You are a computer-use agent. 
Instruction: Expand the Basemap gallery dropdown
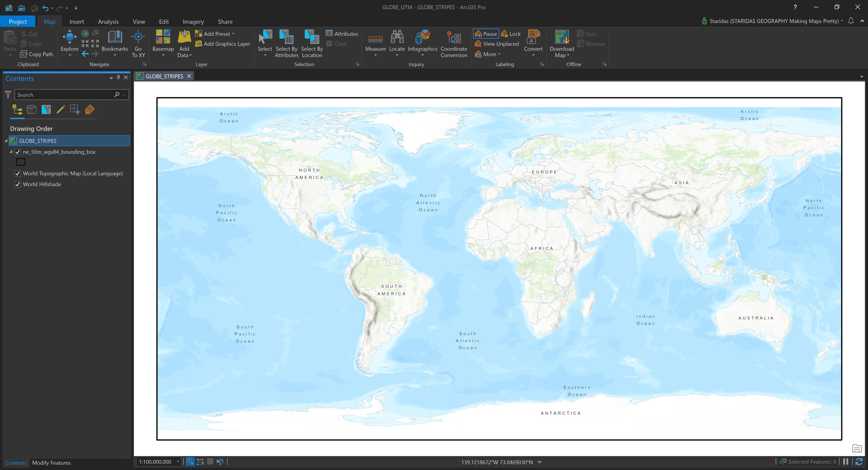coord(163,55)
